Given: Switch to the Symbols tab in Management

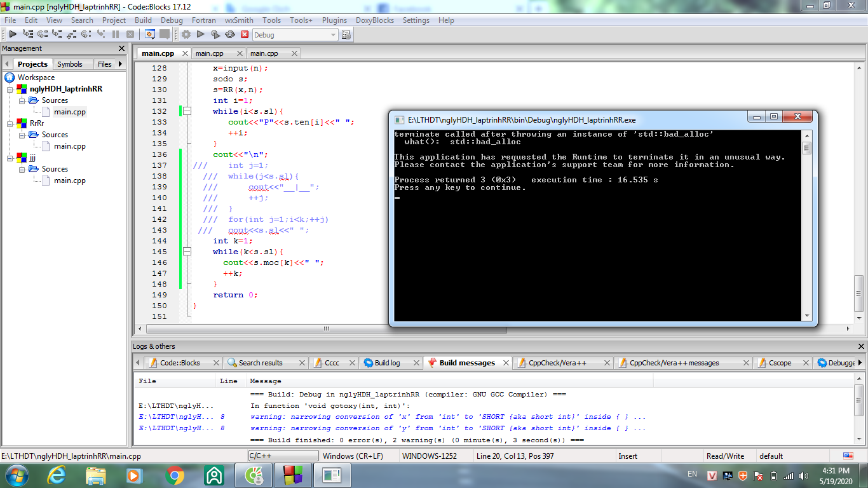Looking at the screenshot, I should (x=69, y=64).
